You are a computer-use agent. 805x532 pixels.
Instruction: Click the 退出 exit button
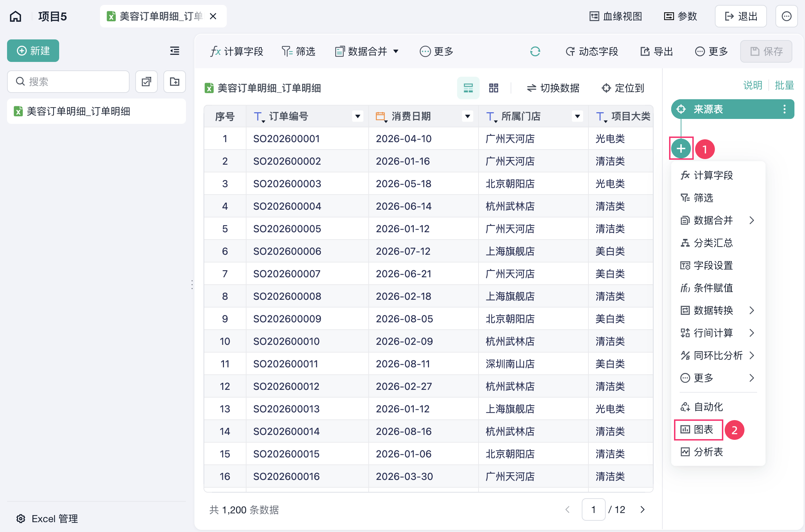coord(741,17)
